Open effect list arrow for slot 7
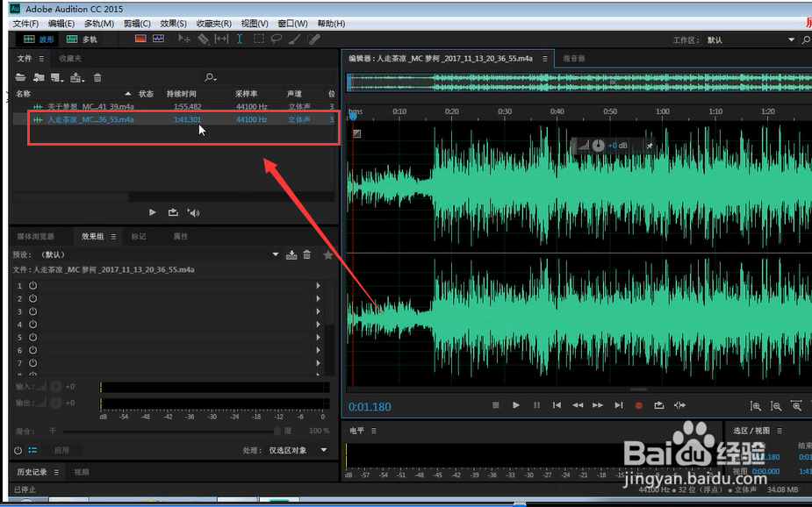The width and height of the screenshot is (812, 507). click(318, 363)
